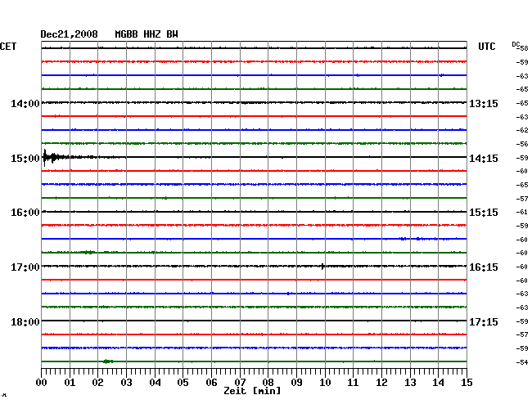Click the DC value "-58"
Image resolution: width=532 pixels, height=404 pixels.
pos(523,48)
